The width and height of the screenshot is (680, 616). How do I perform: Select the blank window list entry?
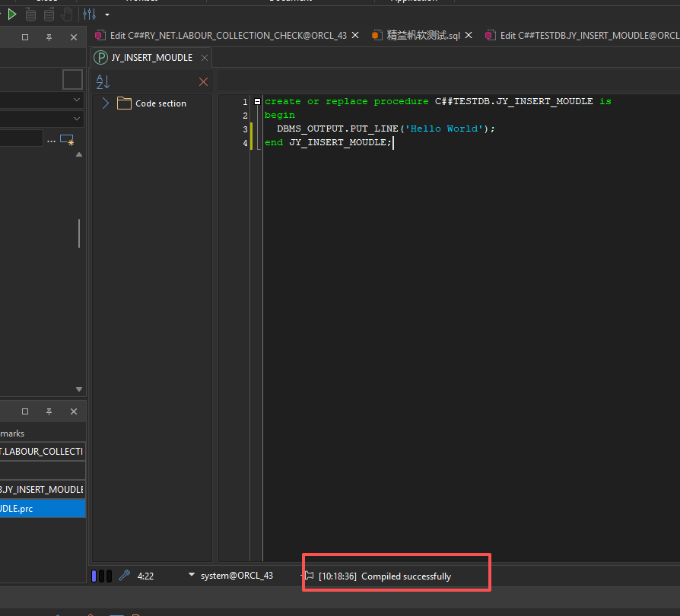coord(43,471)
